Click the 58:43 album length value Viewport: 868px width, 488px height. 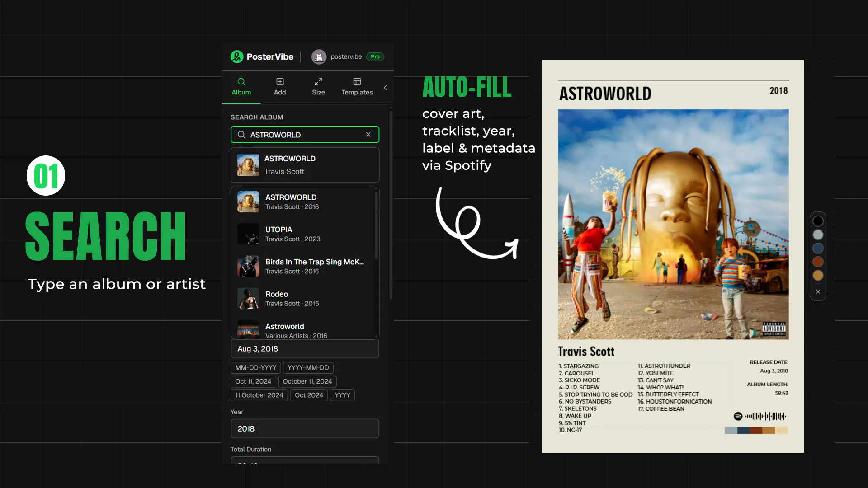pos(781,393)
